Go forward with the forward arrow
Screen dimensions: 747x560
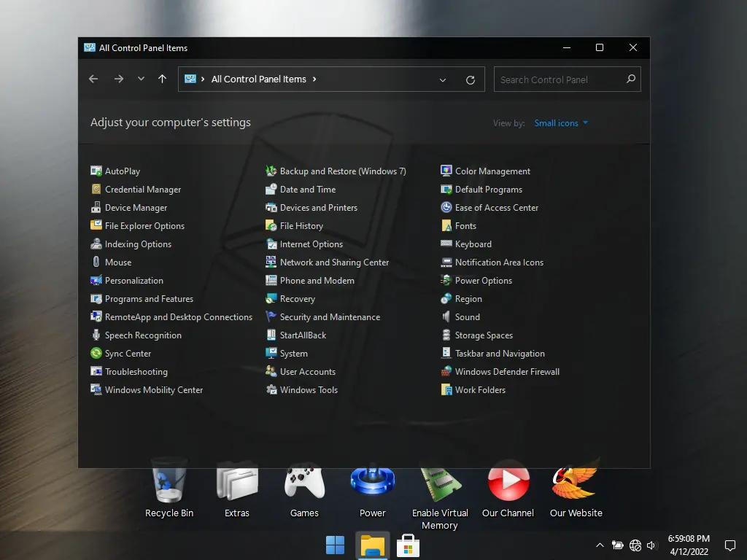[x=119, y=79]
